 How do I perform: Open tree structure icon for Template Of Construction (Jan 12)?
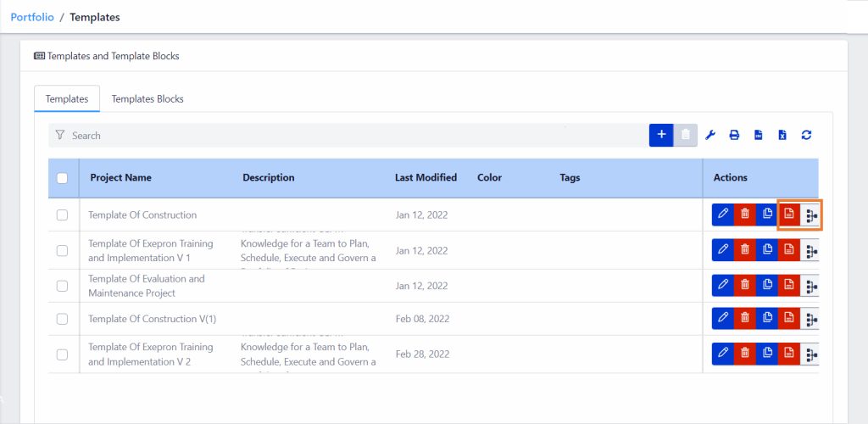pyautogui.click(x=810, y=215)
